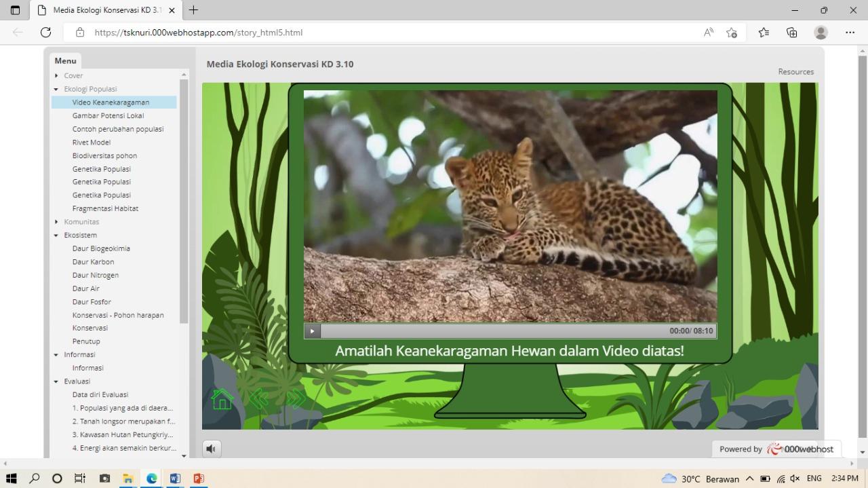Advance to next slide with forward arrows
Screen dimensions: 868x488
tap(296, 399)
